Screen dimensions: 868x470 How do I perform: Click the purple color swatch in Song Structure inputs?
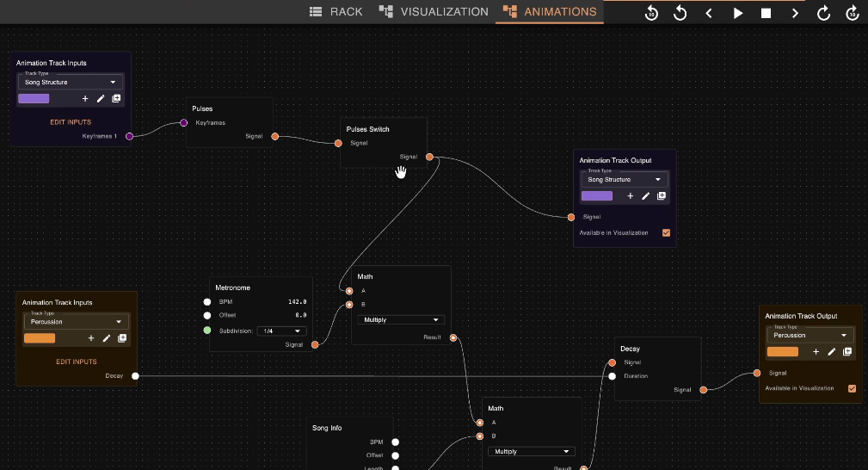(x=34, y=99)
